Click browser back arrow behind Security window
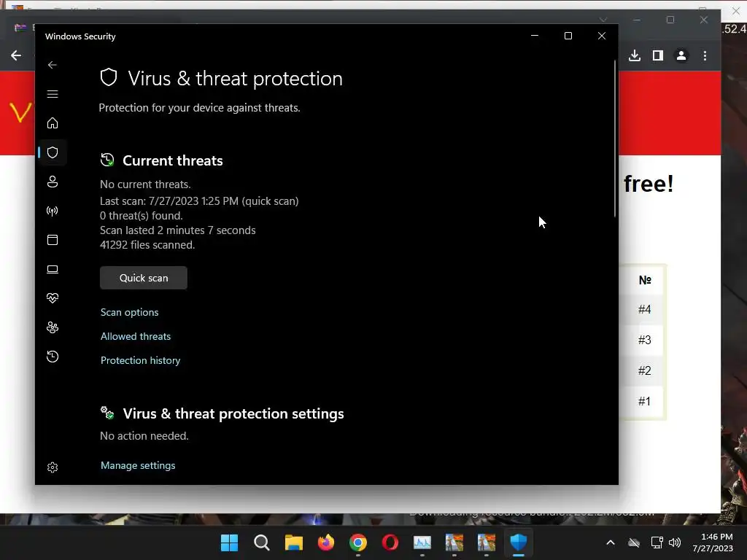This screenshot has height=560, width=747. (x=16, y=55)
